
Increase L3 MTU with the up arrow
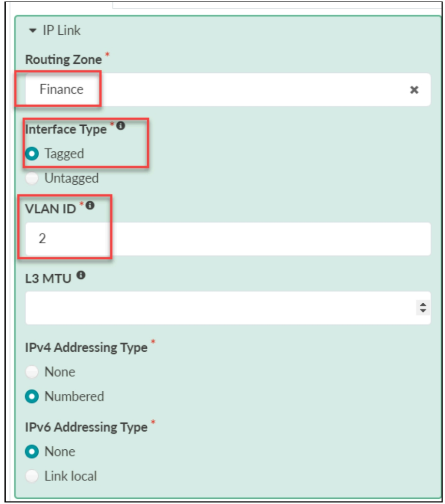pyautogui.click(x=423, y=304)
